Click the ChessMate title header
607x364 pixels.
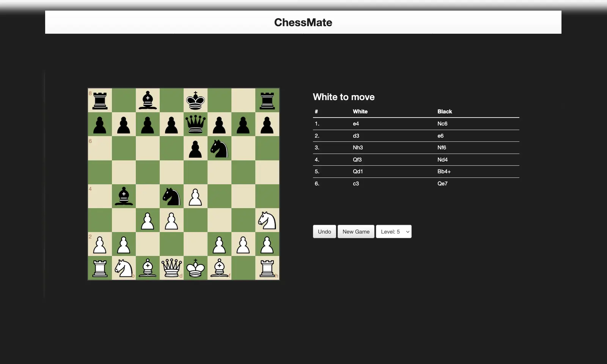(303, 22)
